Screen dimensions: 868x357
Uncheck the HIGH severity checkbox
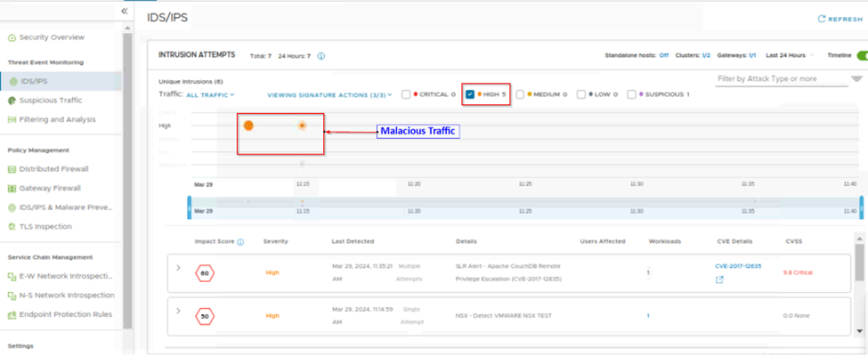(x=470, y=94)
